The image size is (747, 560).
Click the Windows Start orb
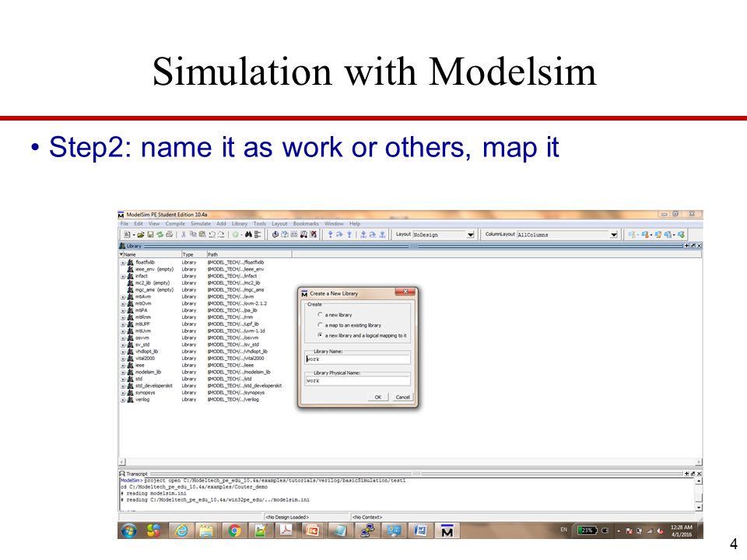(129, 530)
